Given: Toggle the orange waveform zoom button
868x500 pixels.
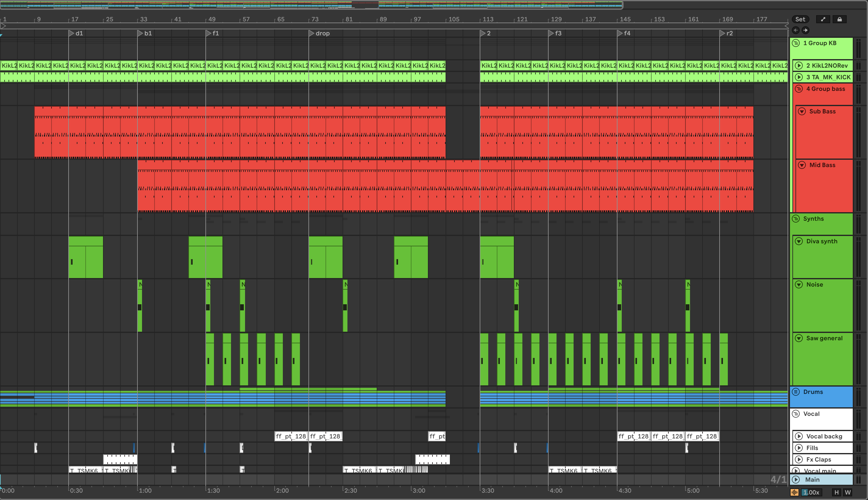Looking at the screenshot, I should point(794,492).
